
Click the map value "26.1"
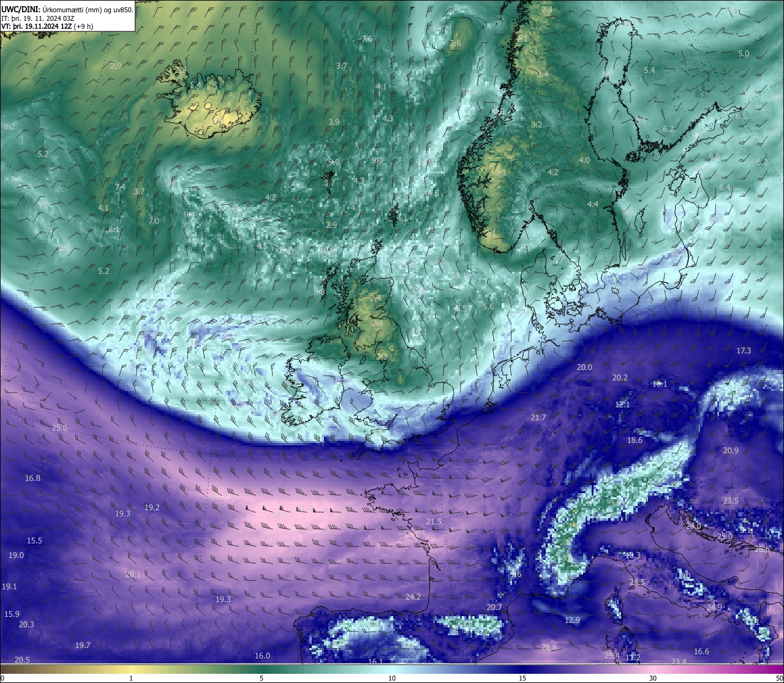pos(133,574)
